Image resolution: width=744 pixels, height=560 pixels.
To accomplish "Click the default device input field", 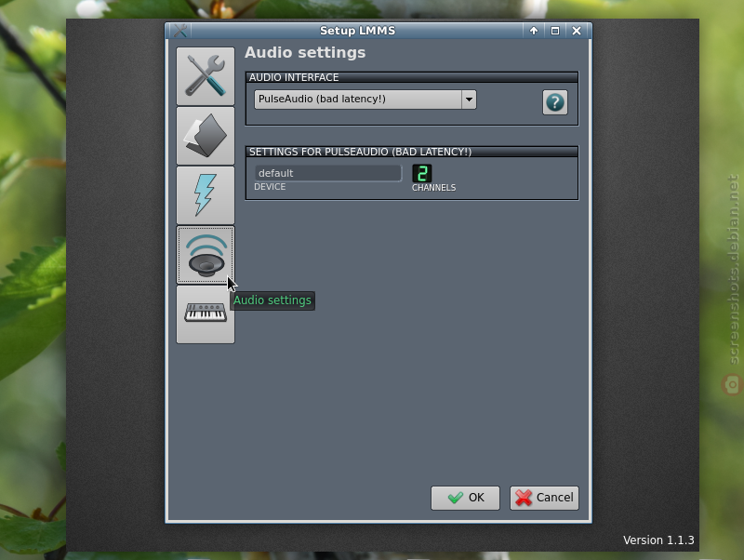I will [x=328, y=173].
